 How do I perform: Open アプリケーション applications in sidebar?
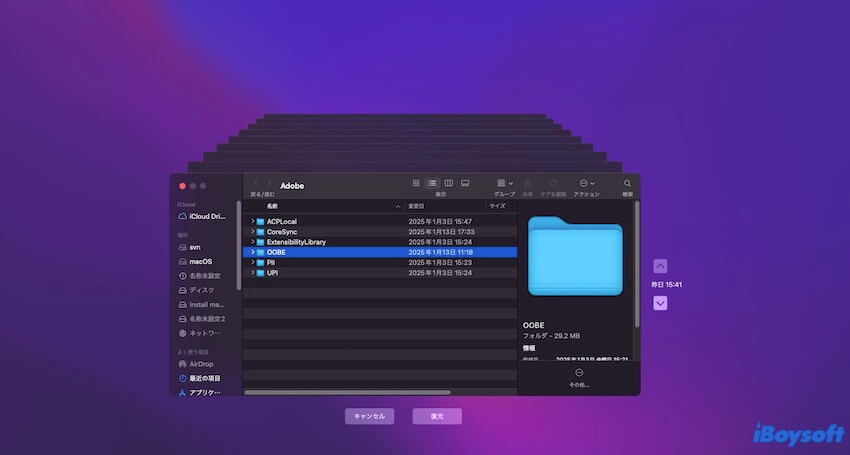click(x=207, y=392)
